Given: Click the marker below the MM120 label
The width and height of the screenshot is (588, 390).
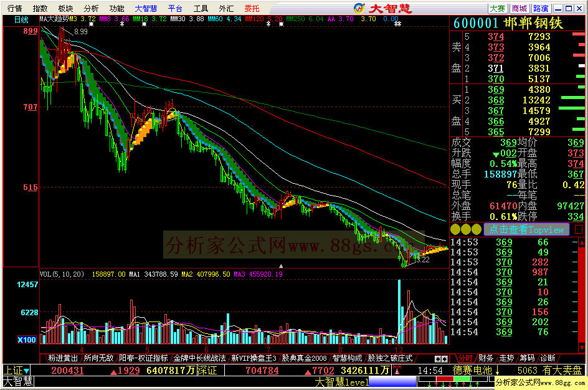Looking at the screenshot, I should (x=268, y=24).
